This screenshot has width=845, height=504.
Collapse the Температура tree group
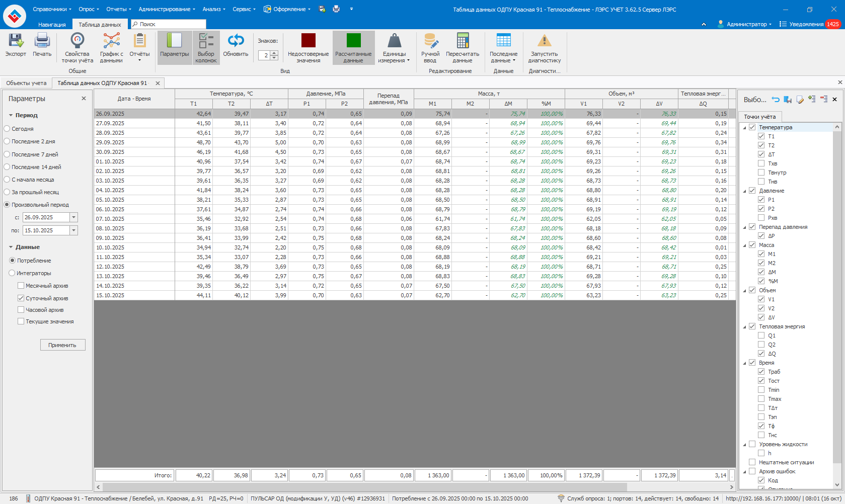[x=745, y=128]
